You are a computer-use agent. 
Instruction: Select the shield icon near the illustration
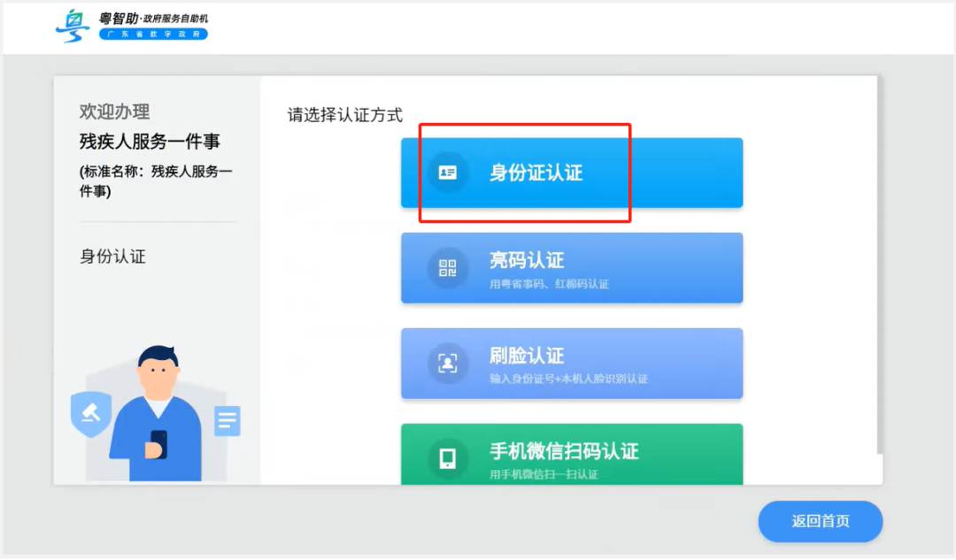[x=90, y=412]
